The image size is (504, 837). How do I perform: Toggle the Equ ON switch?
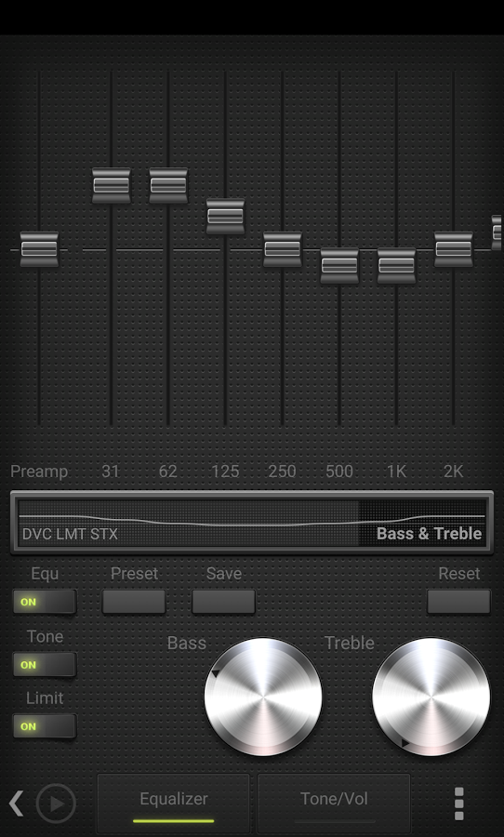tap(45, 602)
